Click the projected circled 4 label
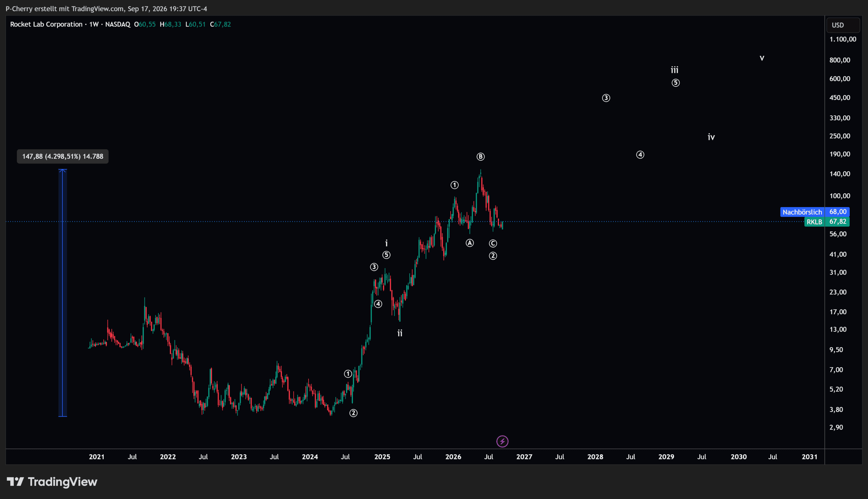Viewport: 868px width, 499px height. pos(640,155)
